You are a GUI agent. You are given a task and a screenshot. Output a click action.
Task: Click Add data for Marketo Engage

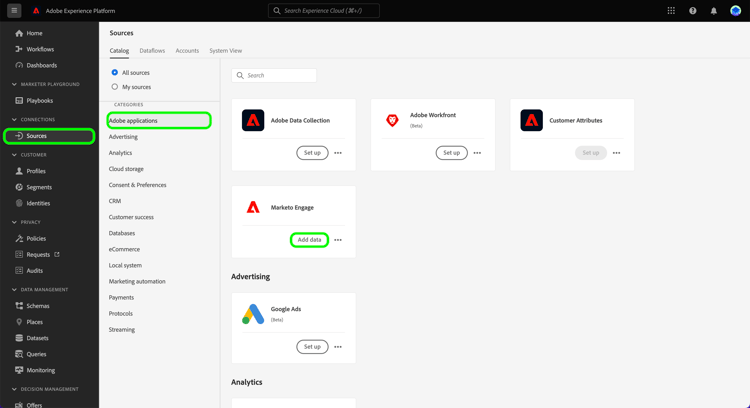(309, 240)
